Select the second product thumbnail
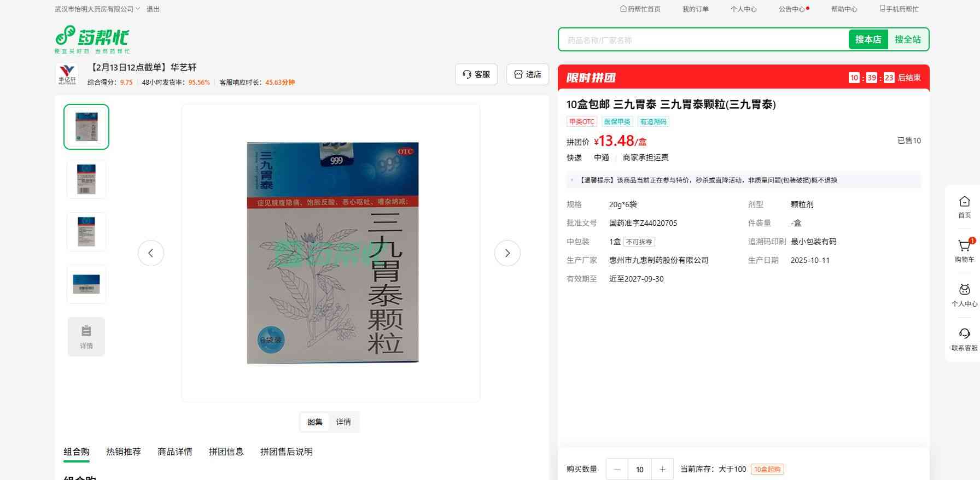The height and width of the screenshot is (480, 980). (x=86, y=179)
